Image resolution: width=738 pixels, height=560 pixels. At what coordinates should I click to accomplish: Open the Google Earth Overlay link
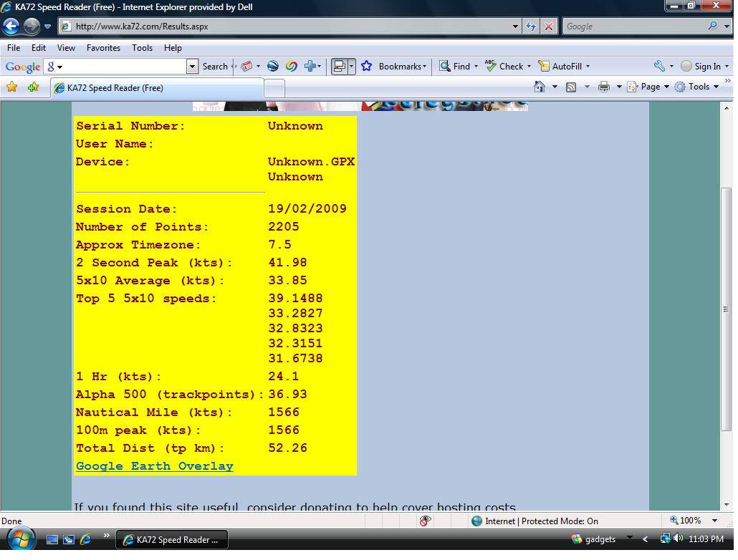click(x=154, y=466)
